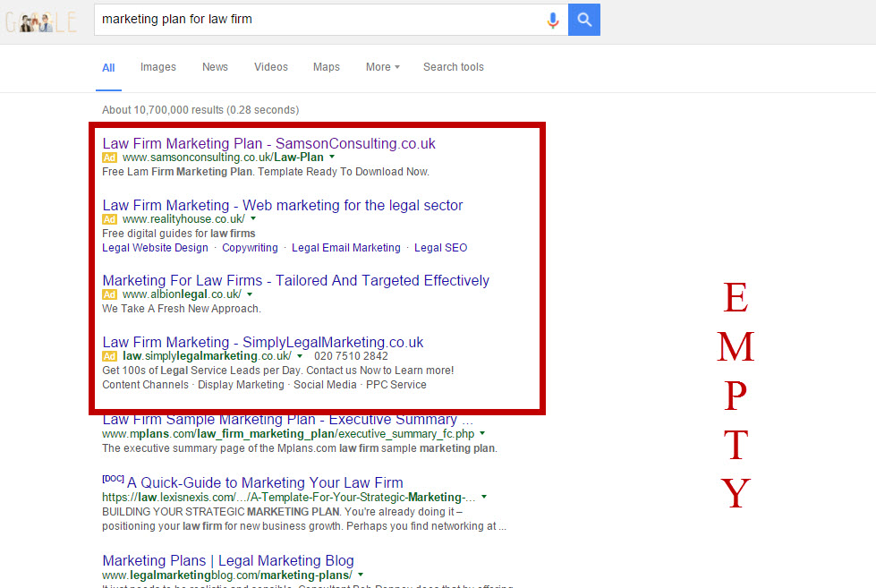Click the Display Marketing text in the ad
The image size is (876, 588).
(241, 385)
